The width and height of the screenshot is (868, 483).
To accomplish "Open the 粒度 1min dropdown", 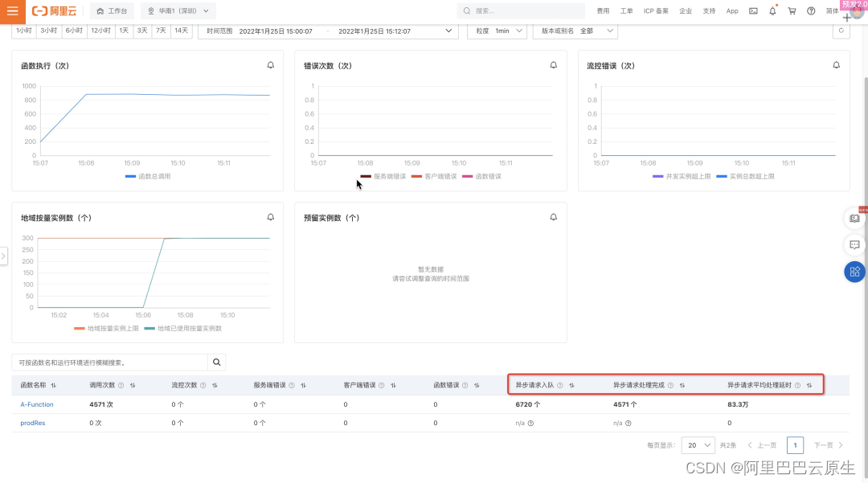I will tap(497, 31).
